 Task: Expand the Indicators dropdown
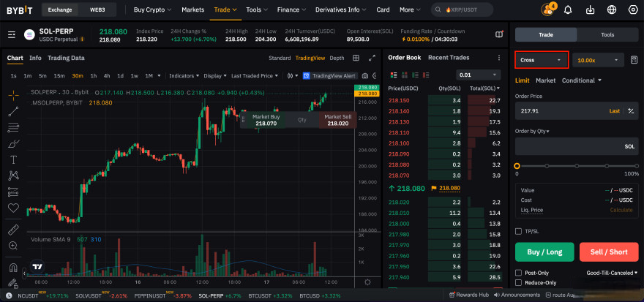[184, 76]
